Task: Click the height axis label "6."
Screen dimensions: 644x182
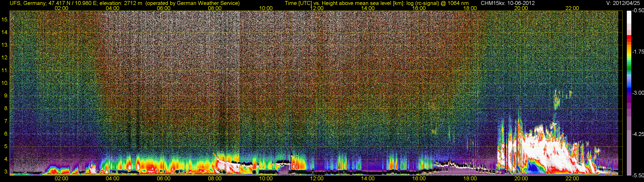Action: pos(6,134)
